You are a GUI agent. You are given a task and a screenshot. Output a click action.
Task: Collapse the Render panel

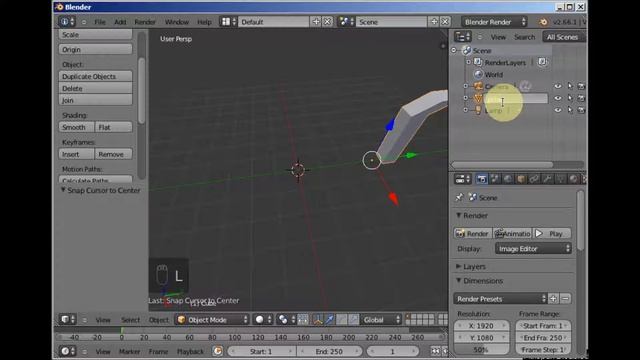pyautogui.click(x=458, y=215)
